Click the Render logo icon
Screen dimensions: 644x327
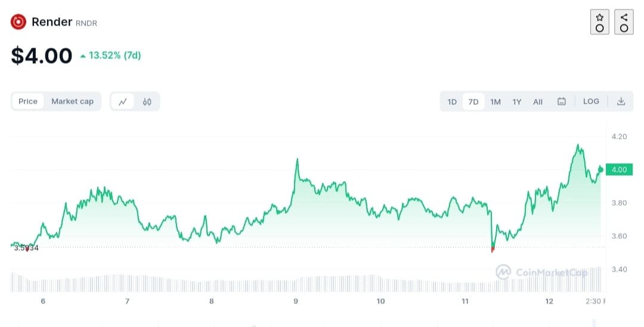18,22
